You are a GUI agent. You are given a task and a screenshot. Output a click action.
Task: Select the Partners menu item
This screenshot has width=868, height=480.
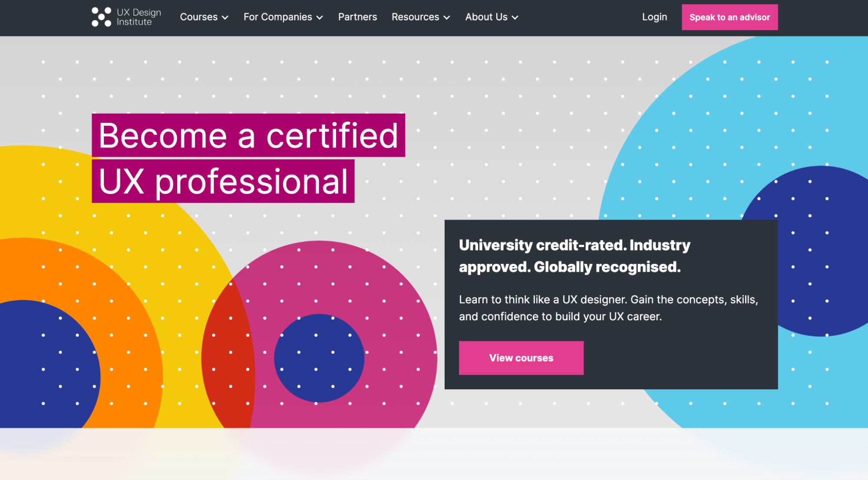(x=357, y=17)
